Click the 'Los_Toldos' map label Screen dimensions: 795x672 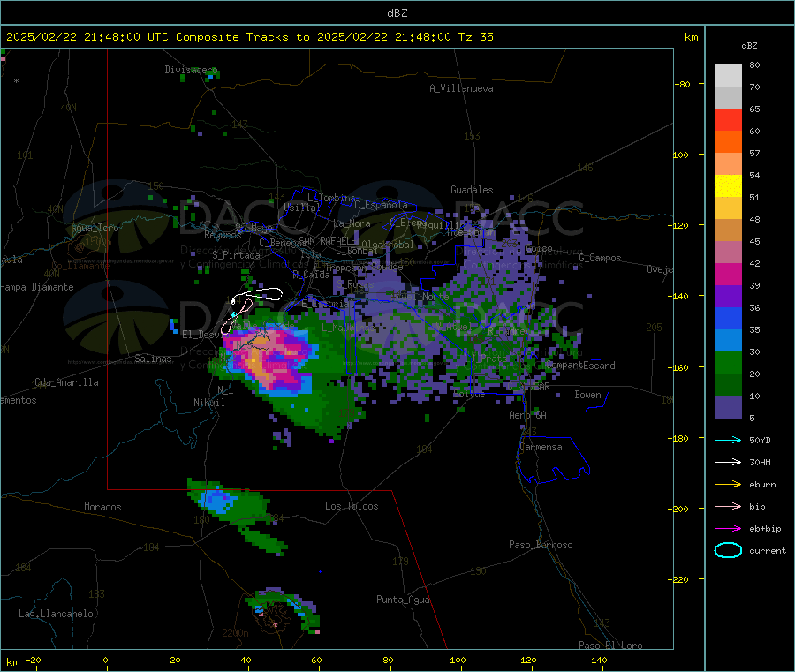coord(352,506)
